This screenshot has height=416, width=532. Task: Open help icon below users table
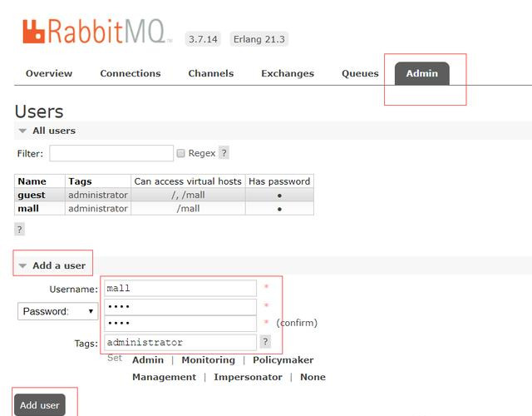19,230
